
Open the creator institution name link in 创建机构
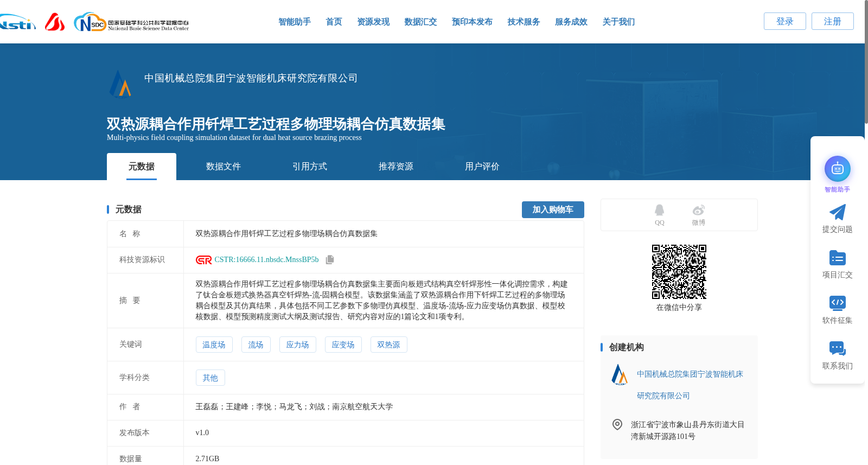690,385
